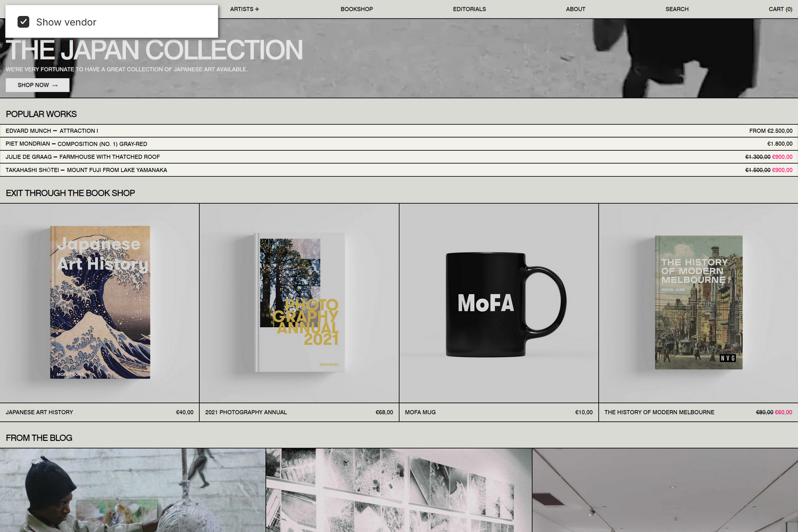The height and width of the screenshot is (532, 798).
Task: Open the SEARCH function
Action: pyautogui.click(x=677, y=9)
